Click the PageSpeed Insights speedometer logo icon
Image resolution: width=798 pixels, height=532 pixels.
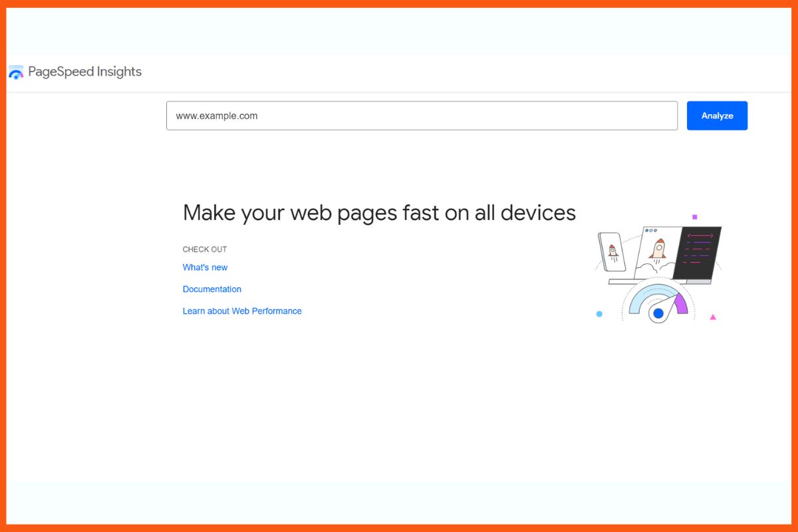coord(15,71)
